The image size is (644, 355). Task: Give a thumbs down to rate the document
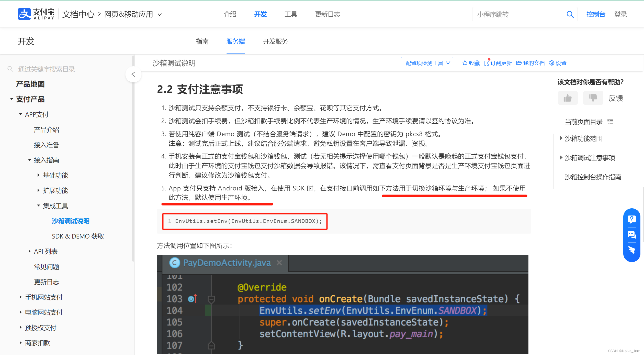point(593,98)
